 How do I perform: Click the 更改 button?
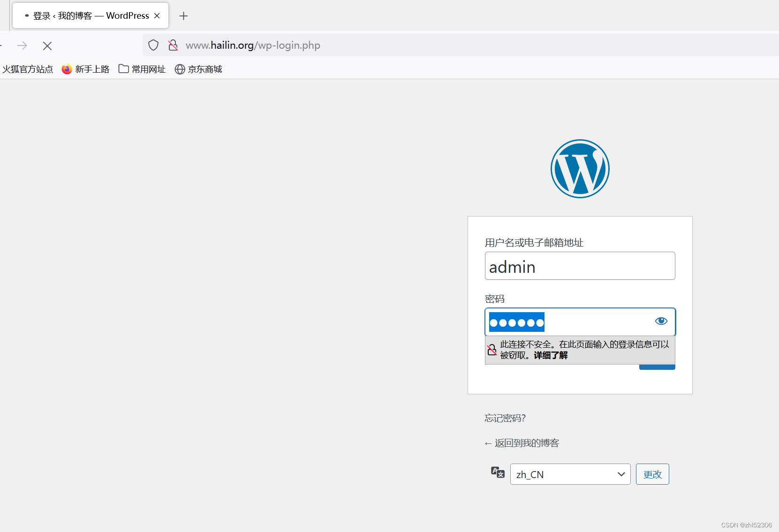click(x=652, y=474)
